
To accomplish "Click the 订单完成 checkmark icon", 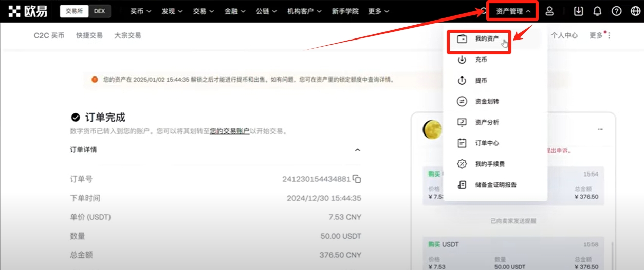I will pos(76,117).
